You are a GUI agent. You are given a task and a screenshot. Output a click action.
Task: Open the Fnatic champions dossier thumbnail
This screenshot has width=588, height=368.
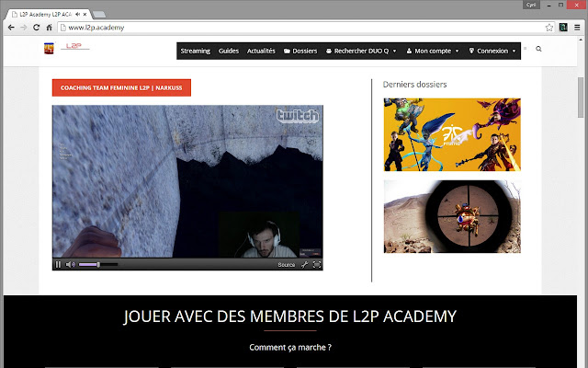(x=452, y=134)
